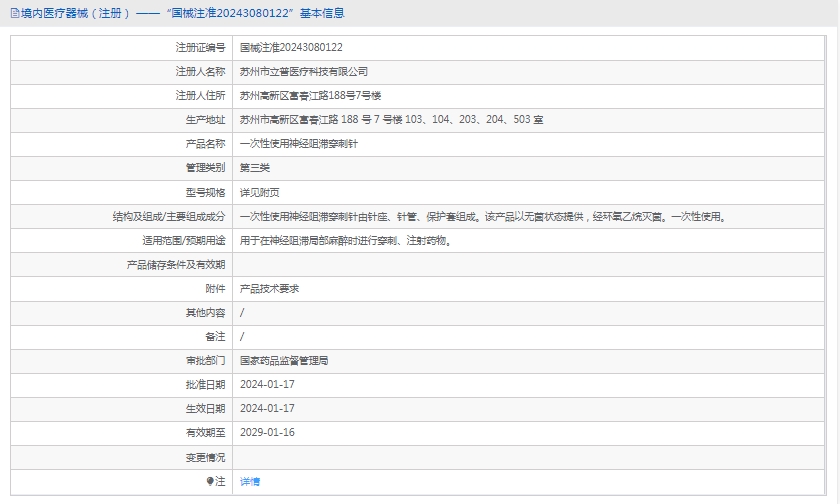
Task: Select registration number 国械注准20243080122 in table
Action: tap(291, 47)
